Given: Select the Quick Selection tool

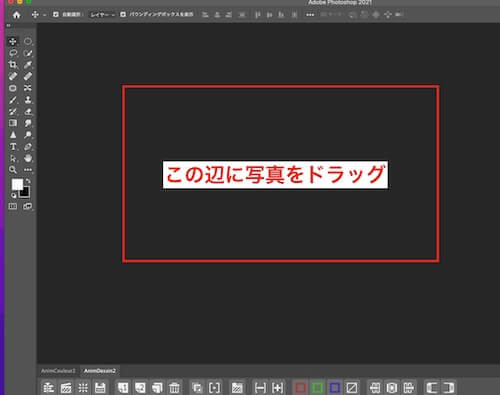Looking at the screenshot, I should [28, 53].
